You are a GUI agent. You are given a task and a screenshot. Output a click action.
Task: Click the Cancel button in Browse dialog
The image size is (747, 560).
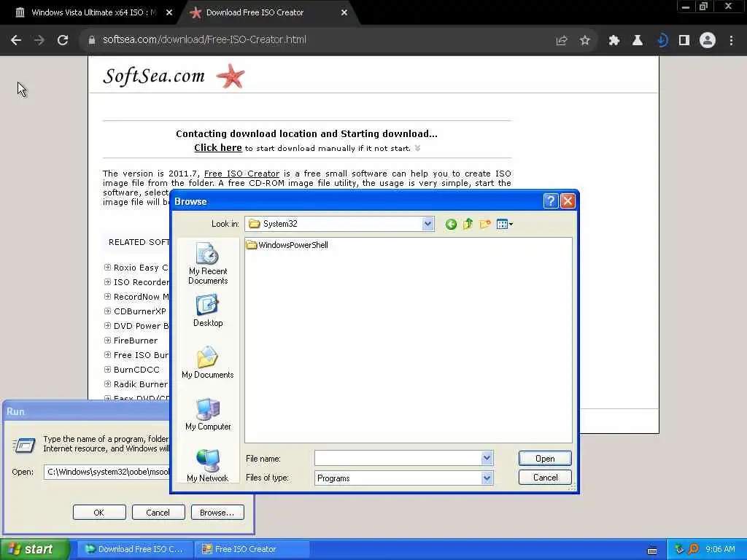545,477
